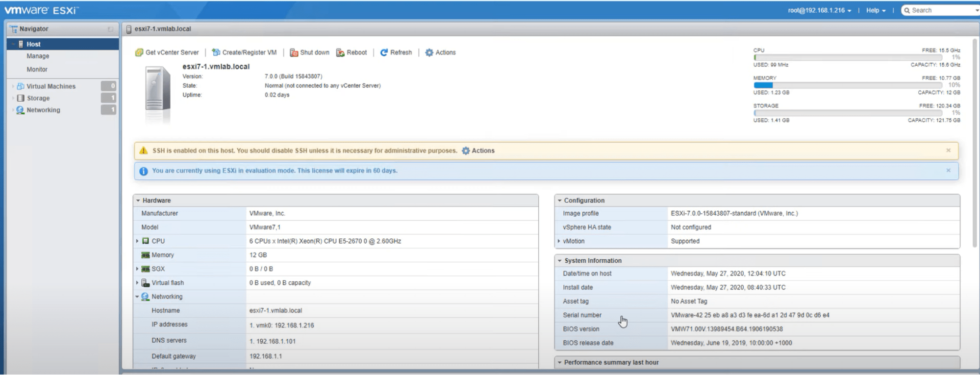
Task: Select the BIOS version value
Action: 727,329
